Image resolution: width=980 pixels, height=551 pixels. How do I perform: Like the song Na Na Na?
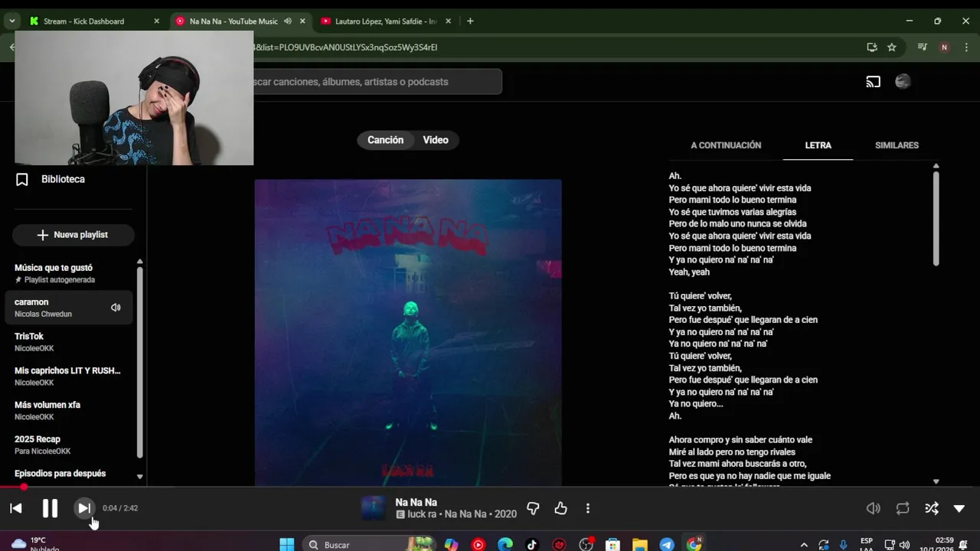pos(560,508)
